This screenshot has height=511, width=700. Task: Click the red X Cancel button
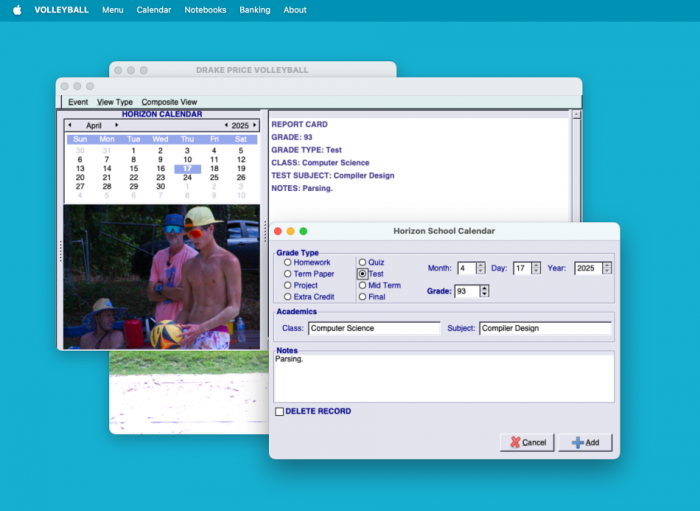[x=526, y=442]
